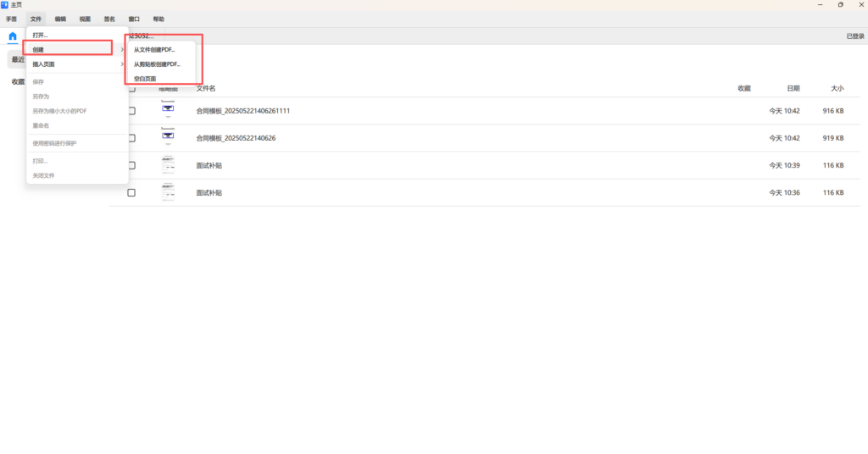
Task: Open the 编辑 menu
Action: pos(60,19)
